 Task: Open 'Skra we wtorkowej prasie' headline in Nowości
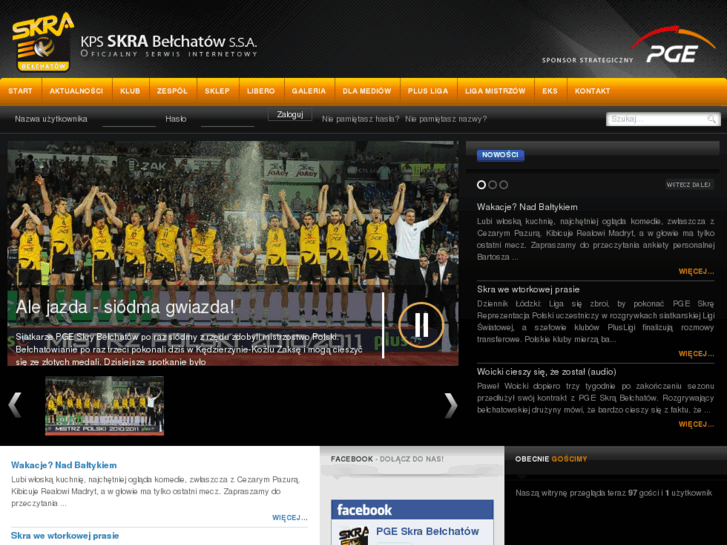click(528, 289)
